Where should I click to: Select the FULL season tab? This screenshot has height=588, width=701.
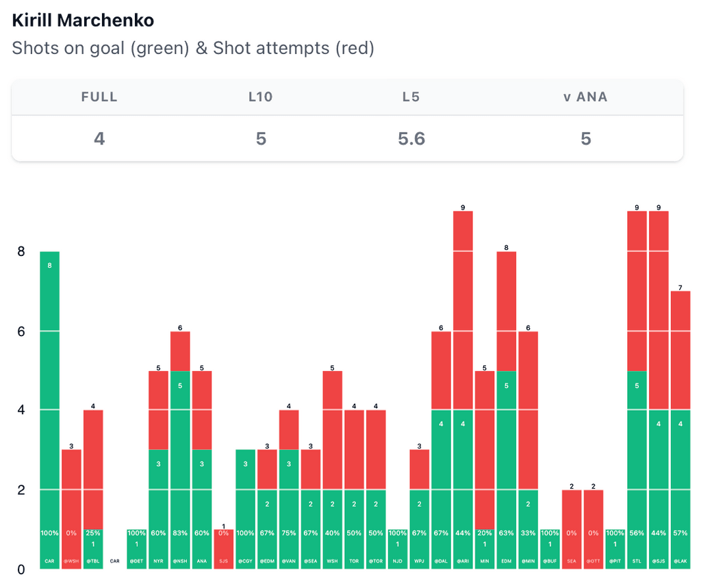coord(99,97)
